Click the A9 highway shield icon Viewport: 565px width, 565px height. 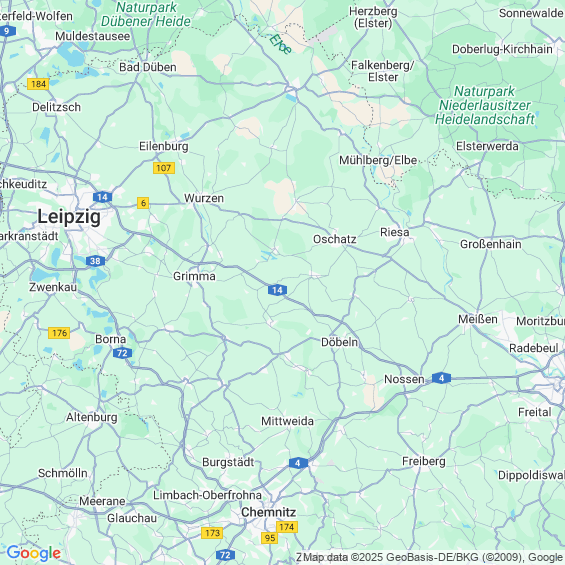pos(7,31)
